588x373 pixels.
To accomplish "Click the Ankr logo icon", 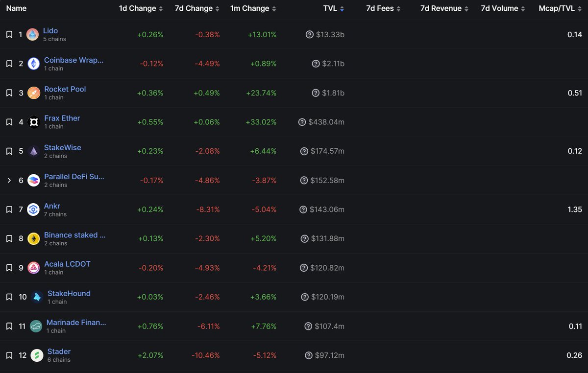I will [33, 210].
